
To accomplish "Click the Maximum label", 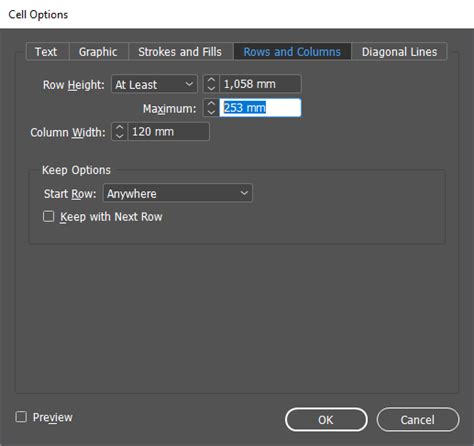I will [169, 109].
